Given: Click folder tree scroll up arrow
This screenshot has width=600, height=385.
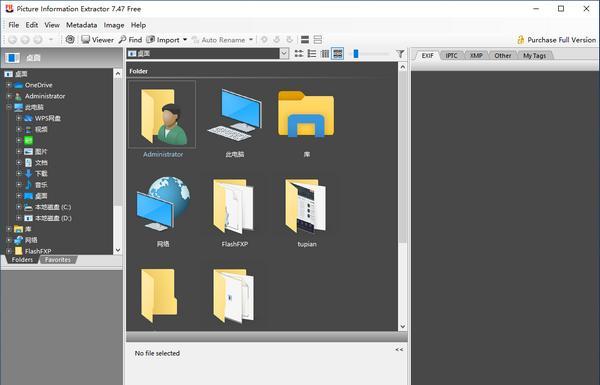Looking at the screenshot, I should coord(118,73).
